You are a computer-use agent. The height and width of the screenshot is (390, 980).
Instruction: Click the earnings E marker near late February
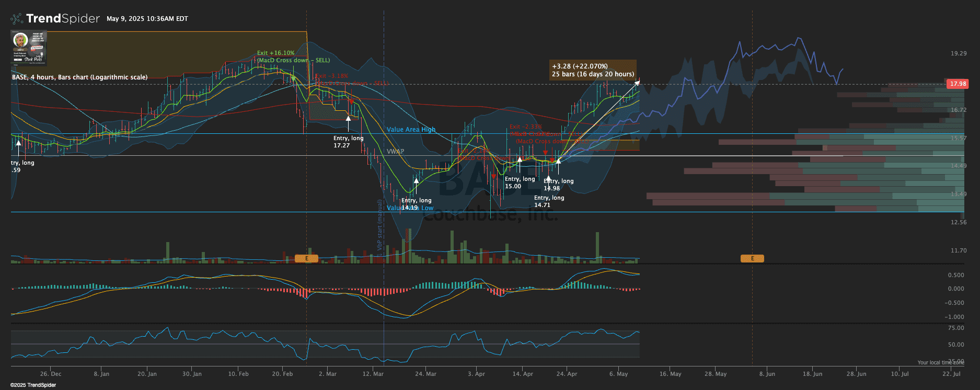click(306, 258)
